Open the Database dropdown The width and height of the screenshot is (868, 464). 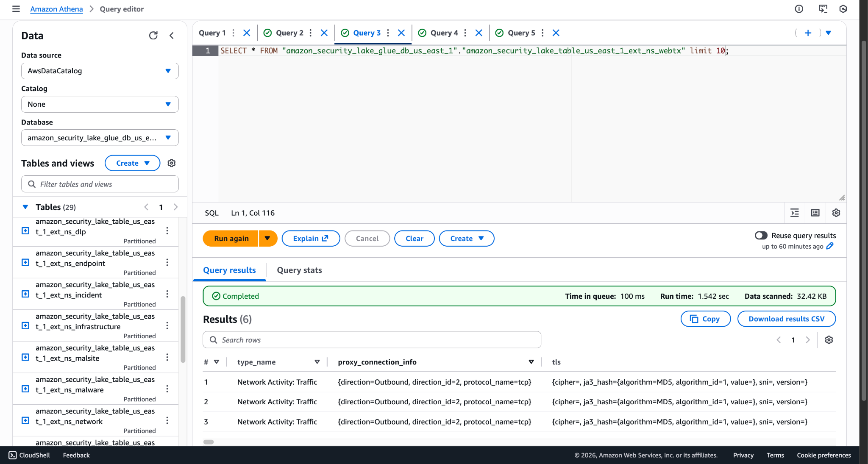click(x=100, y=138)
